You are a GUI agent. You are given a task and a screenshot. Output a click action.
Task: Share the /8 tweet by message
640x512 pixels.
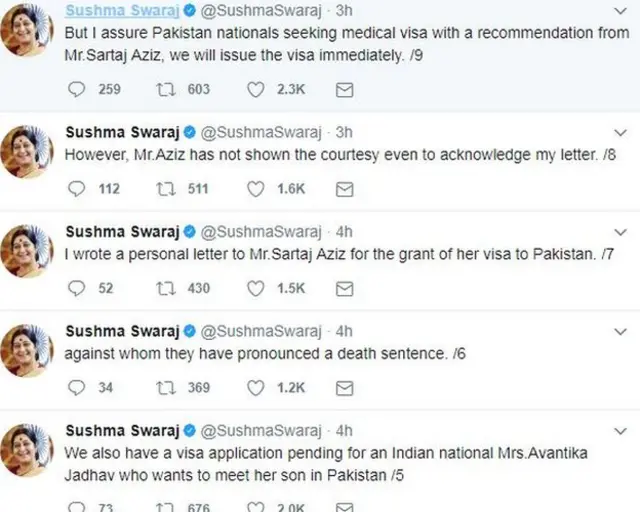343,188
